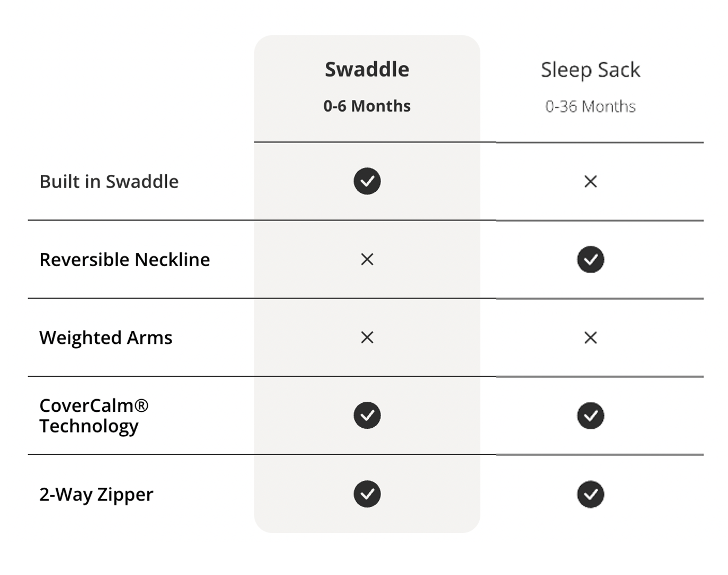Click the Swaddle Reversible Neckline X mark
The width and height of the screenshot is (728, 575).
click(367, 259)
